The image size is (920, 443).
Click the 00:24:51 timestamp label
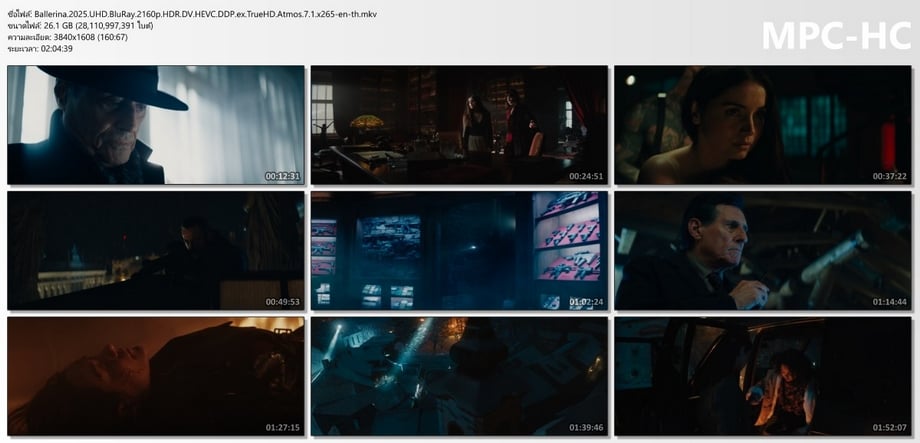(586, 176)
